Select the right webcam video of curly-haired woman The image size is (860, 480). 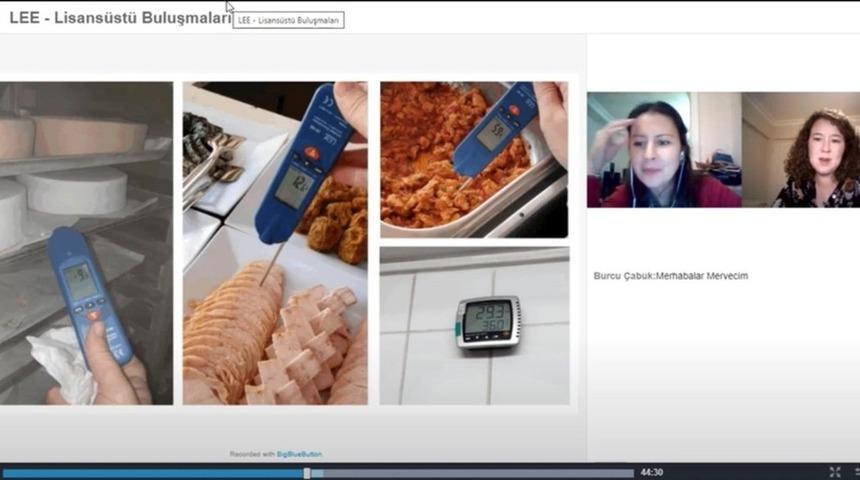800,150
